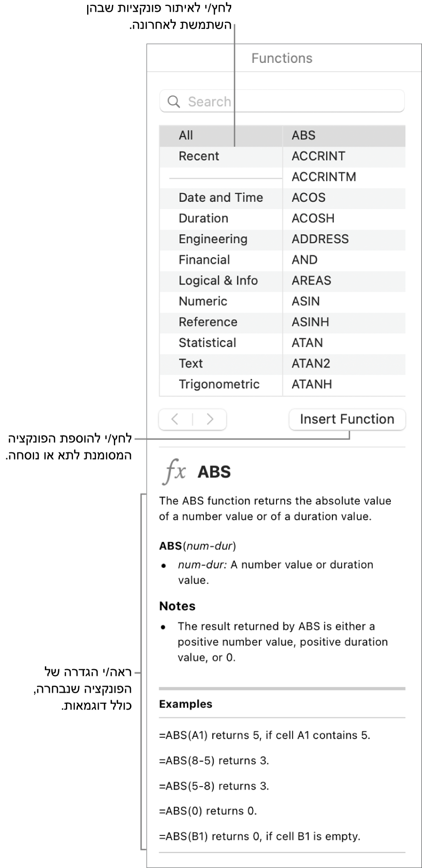Pick the ASINH function
Image resolution: width=422 pixels, height=868 pixels.
tap(310, 322)
